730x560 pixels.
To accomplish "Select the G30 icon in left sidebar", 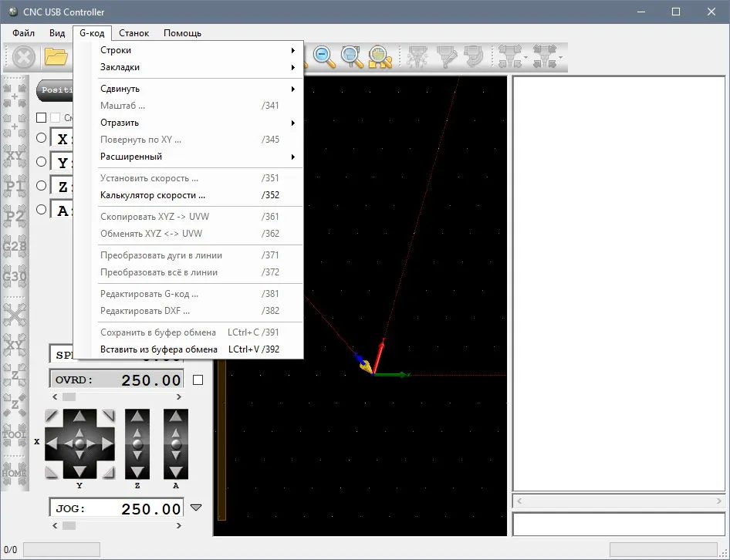I will [15, 276].
